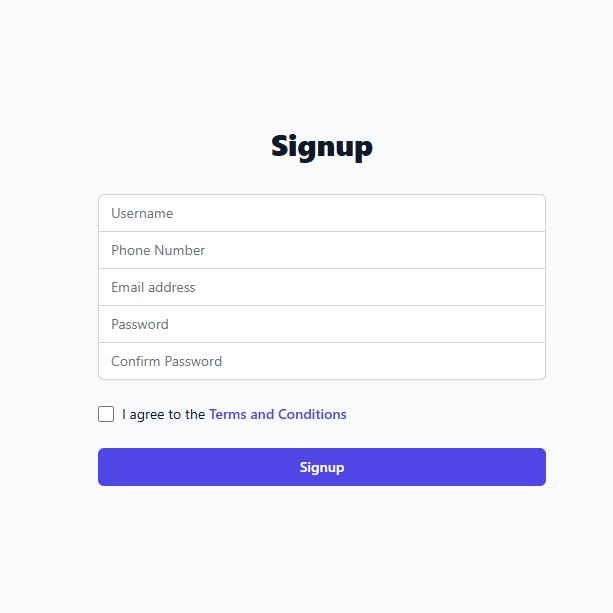The width and height of the screenshot is (613, 613).
Task: Click the Signup page heading
Action: tap(321, 146)
